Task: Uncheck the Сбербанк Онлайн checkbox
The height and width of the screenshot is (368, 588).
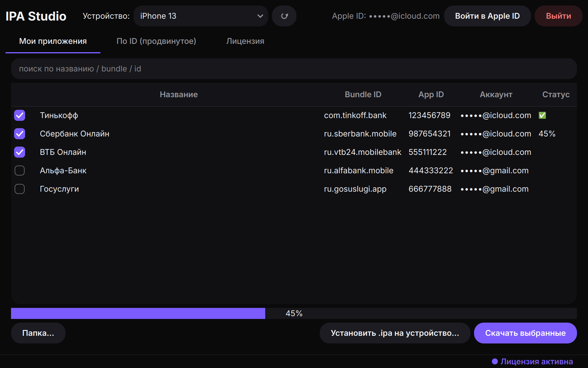Action: click(x=20, y=134)
